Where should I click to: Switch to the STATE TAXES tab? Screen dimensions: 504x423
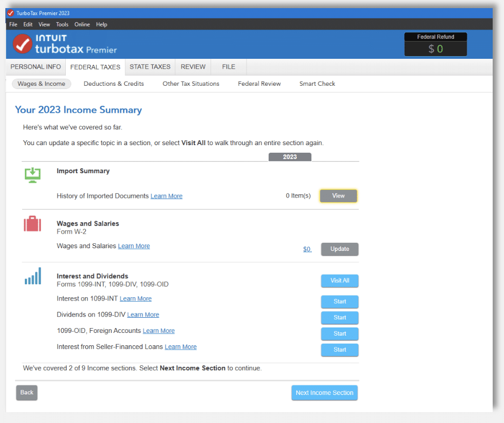pyautogui.click(x=149, y=66)
